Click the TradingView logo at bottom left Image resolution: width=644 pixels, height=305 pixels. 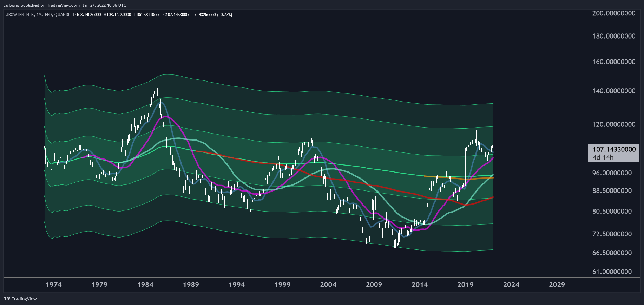20,299
